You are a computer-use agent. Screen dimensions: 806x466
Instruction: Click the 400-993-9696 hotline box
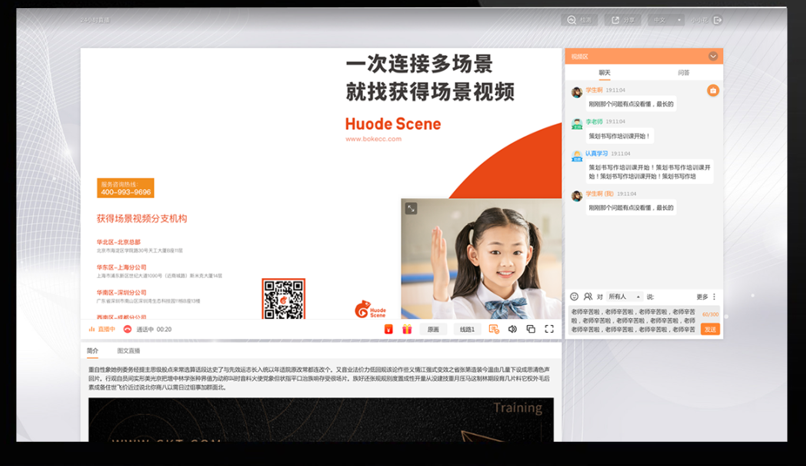(x=125, y=188)
